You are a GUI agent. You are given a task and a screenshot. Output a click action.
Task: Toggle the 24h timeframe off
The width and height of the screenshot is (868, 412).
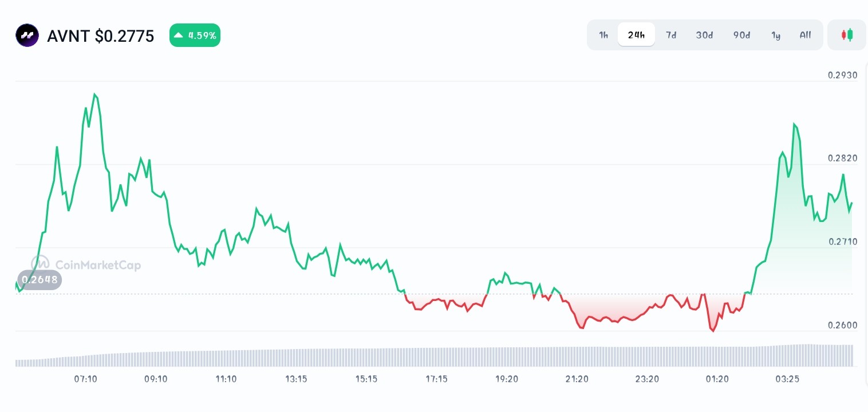(x=636, y=34)
